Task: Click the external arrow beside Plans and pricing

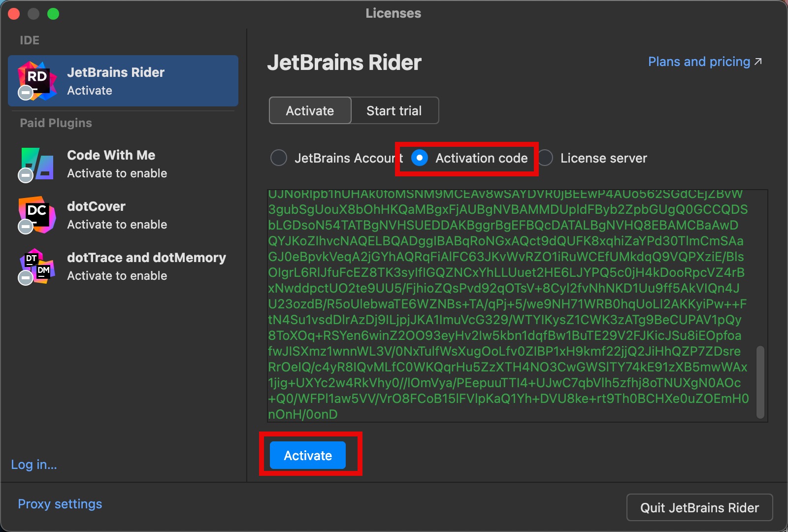Action: click(758, 62)
